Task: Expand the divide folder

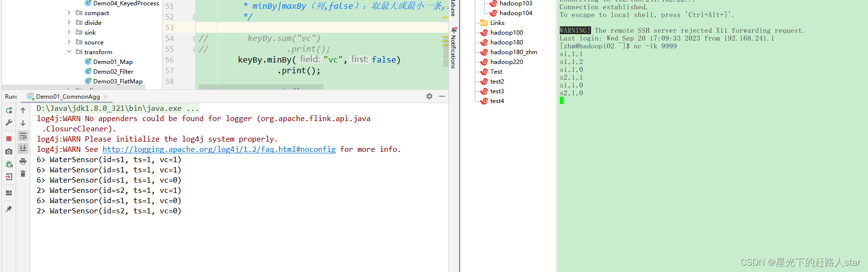Action: click(x=69, y=22)
